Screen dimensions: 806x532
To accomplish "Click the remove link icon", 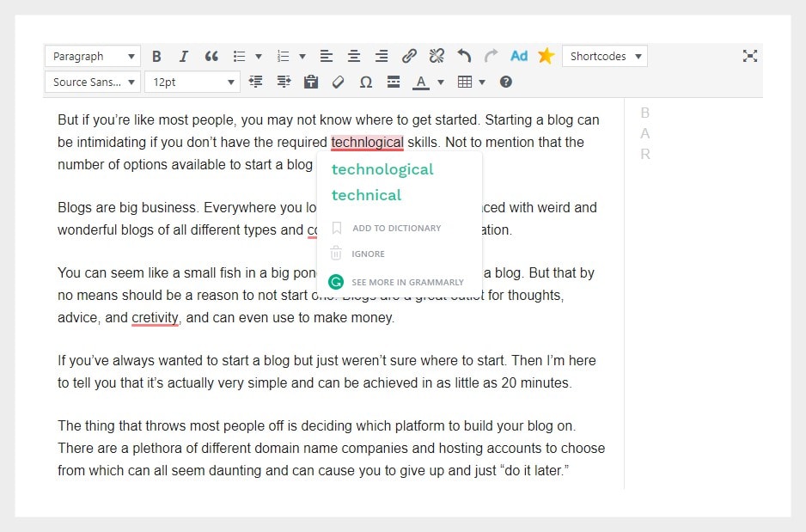I will point(437,57).
